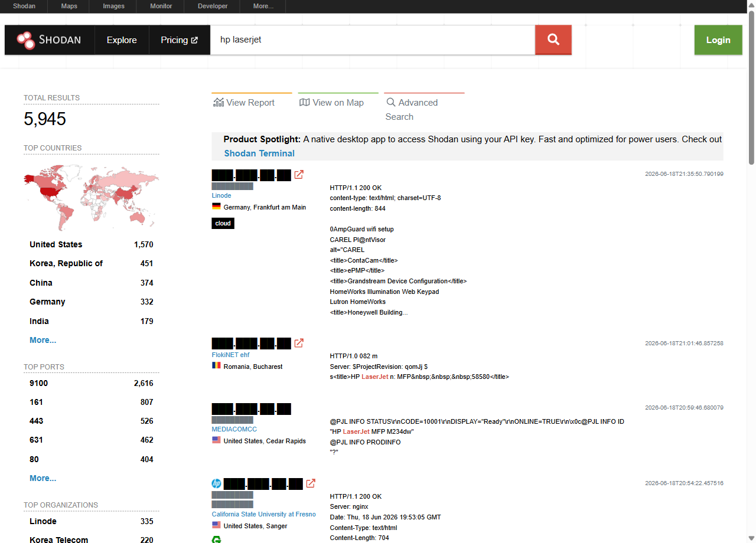
Task: Click the "Romania, Bucharest" location text
Action: 253,367
